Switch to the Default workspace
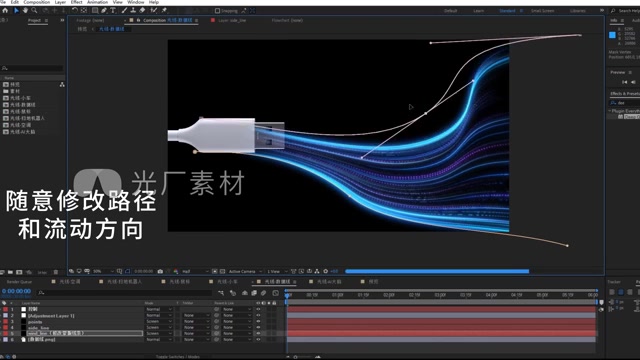This screenshot has width=640, height=360. (451, 11)
